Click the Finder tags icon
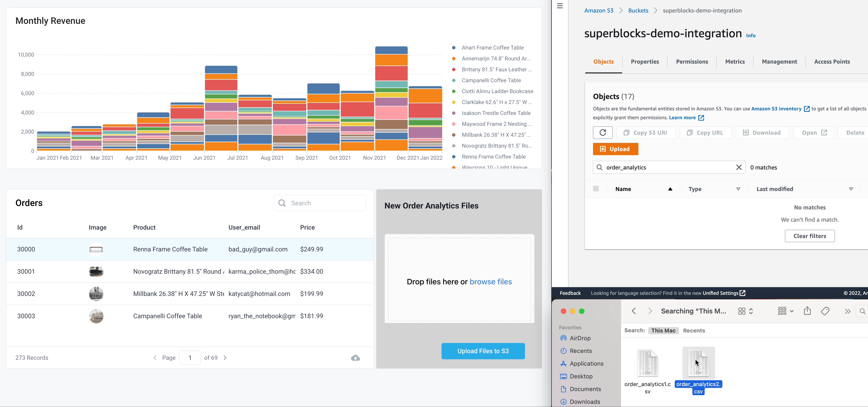 (x=825, y=311)
